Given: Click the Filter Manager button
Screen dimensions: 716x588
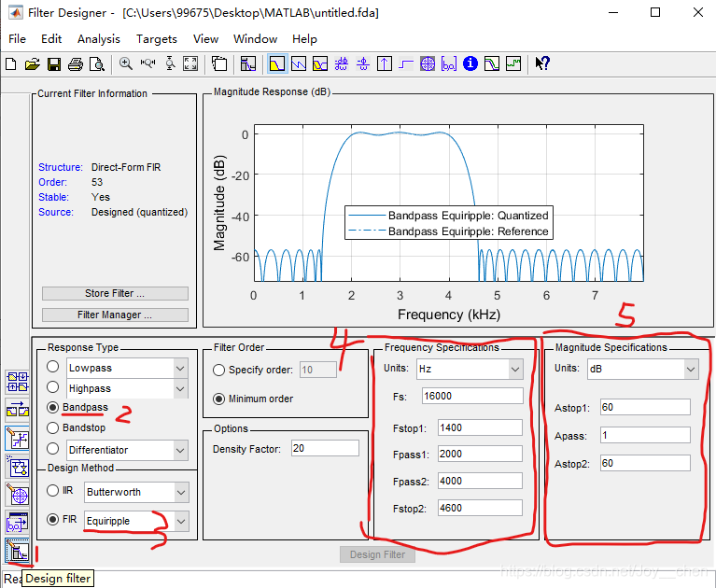Looking at the screenshot, I should click(x=115, y=315).
